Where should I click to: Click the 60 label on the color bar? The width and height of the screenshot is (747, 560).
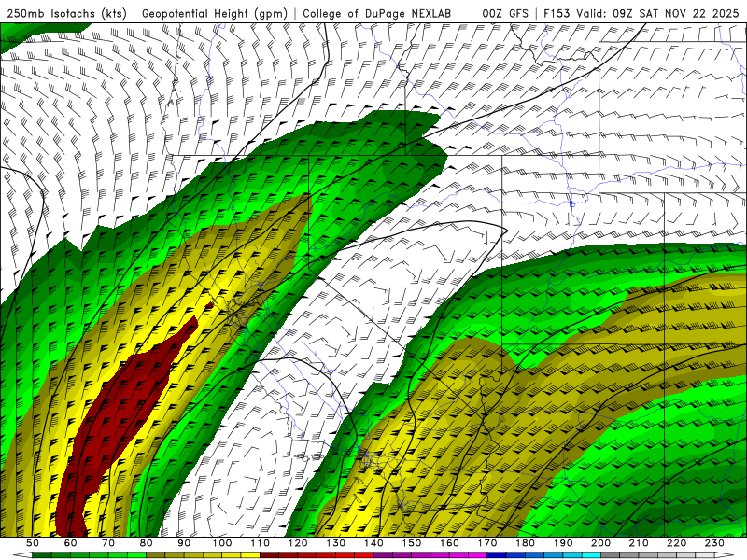[71, 543]
